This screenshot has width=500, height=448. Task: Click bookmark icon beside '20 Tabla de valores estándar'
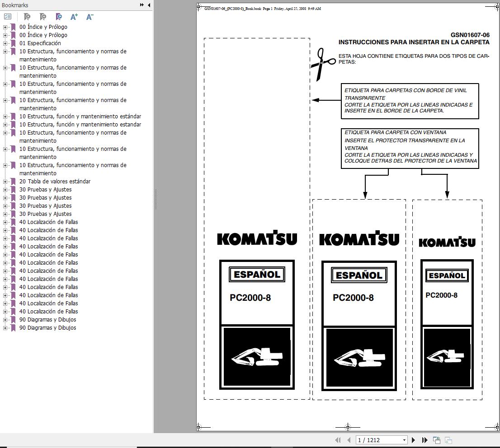13,182
